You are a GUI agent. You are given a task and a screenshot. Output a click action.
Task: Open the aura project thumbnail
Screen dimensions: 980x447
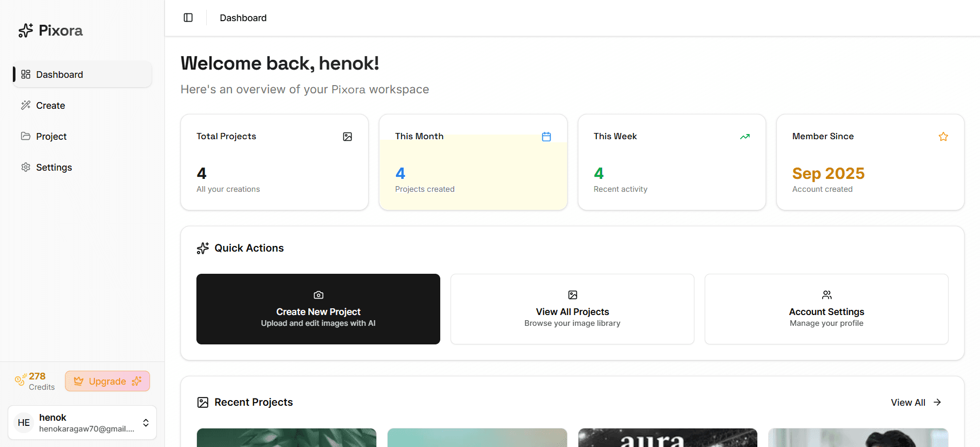(x=668, y=438)
